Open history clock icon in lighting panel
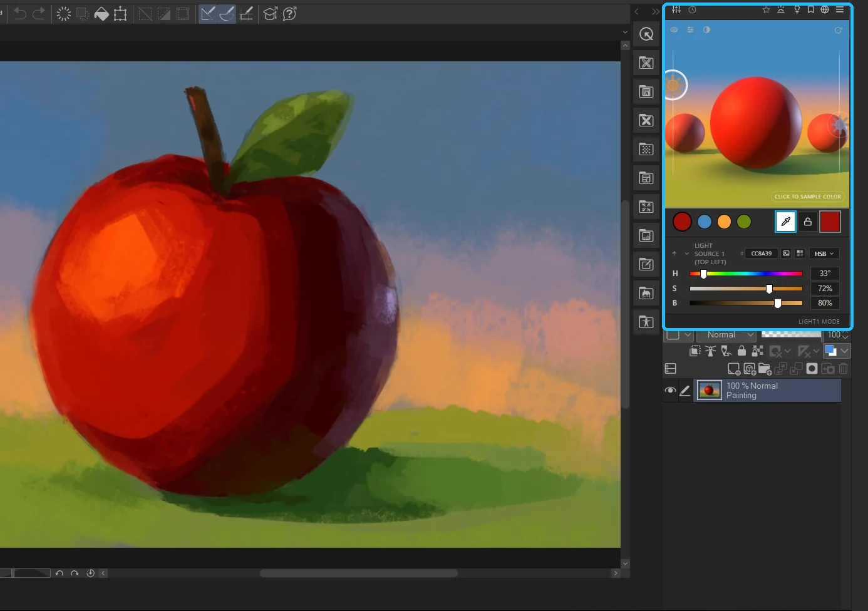Screen dimensions: 868x611 (x=692, y=9)
